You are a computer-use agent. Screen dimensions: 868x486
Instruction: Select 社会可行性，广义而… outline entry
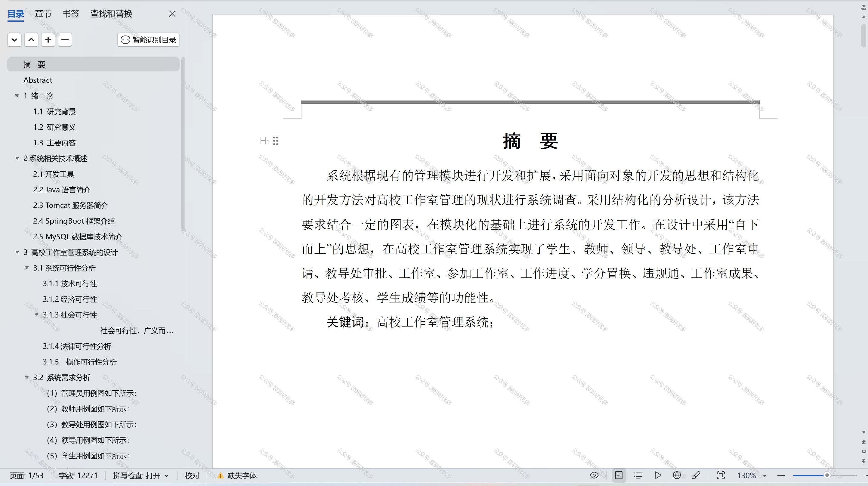coord(137,331)
